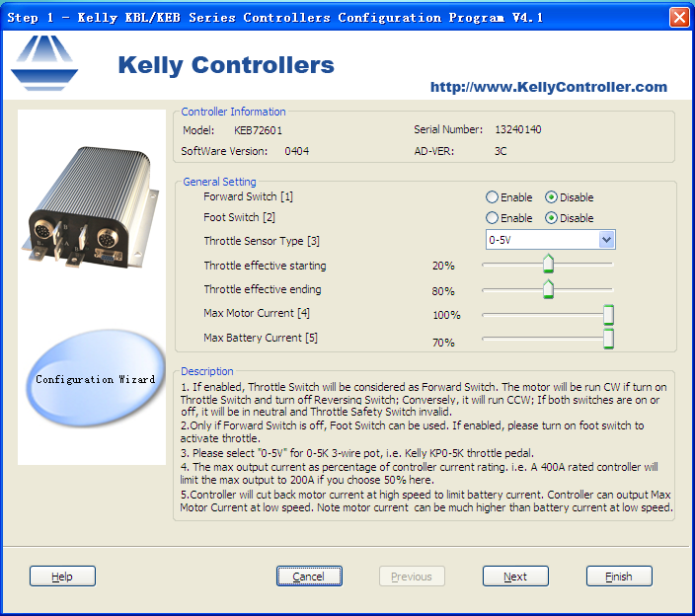Close the configuration program window
Screen dimensions: 695x616
coord(679,17)
